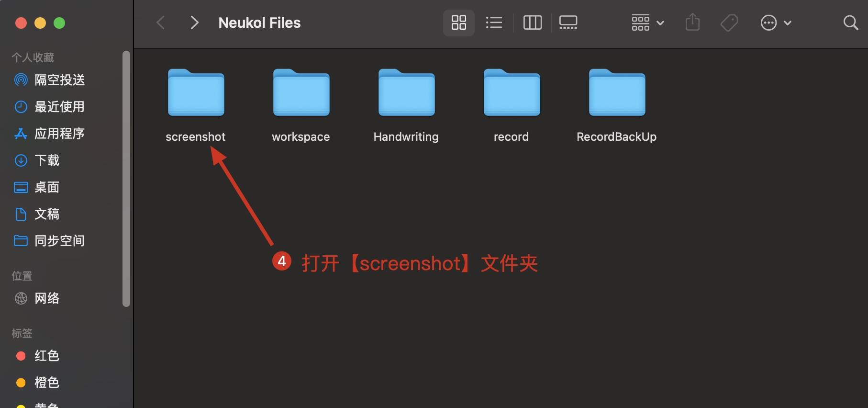Image resolution: width=868 pixels, height=408 pixels.
Task: Open 网络 (Network) location
Action: pos(60,298)
